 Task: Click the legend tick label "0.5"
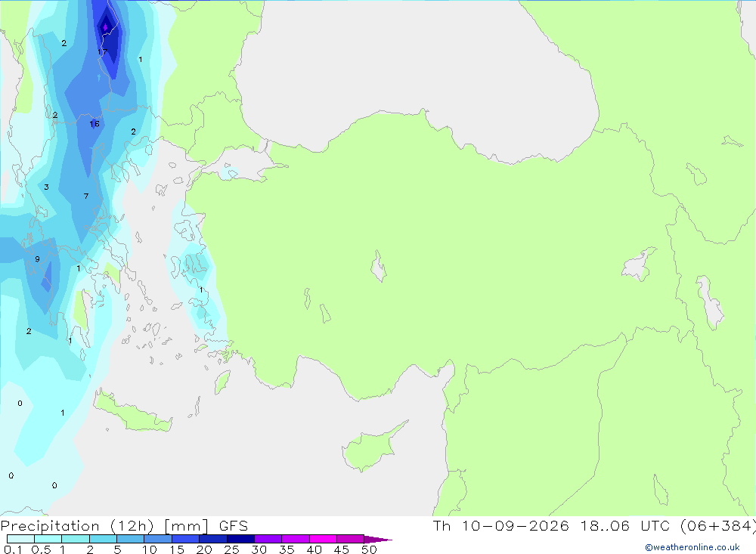(x=42, y=549)
